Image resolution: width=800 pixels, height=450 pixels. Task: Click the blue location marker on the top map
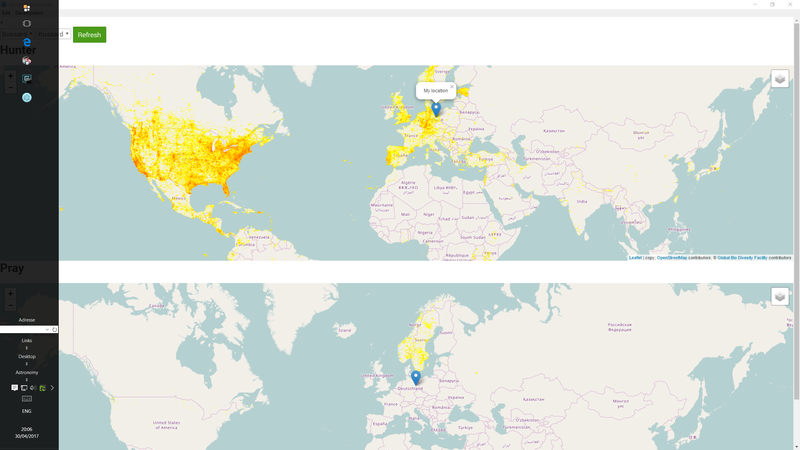click(436, 109)
